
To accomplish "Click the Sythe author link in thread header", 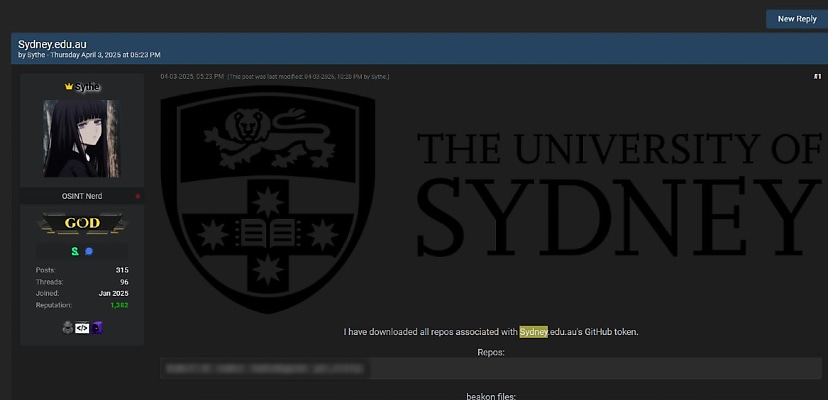I will click(x=36, y=55).
